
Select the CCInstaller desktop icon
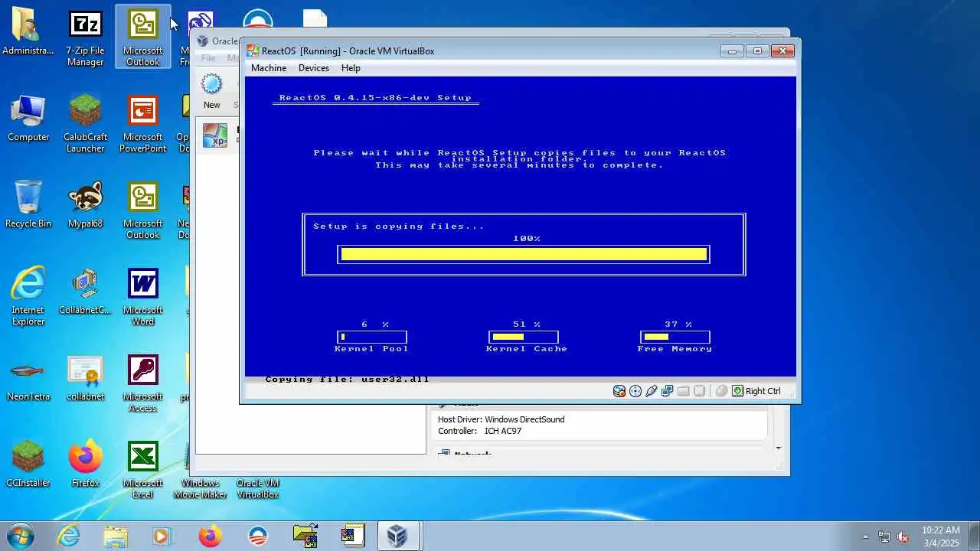tap(28, 465)
